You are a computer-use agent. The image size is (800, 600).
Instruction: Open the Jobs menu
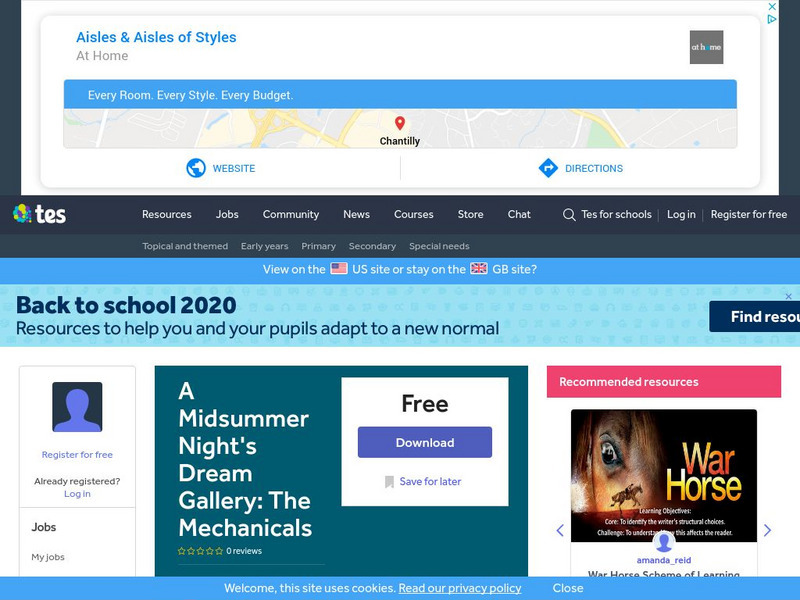(227, 214)
